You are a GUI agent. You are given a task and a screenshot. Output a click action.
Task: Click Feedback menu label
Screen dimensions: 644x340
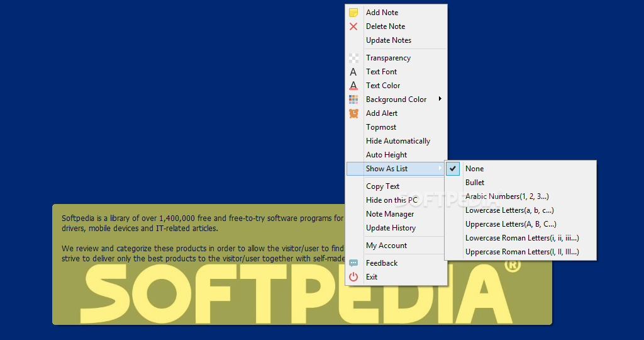click(x=382, y=263)
